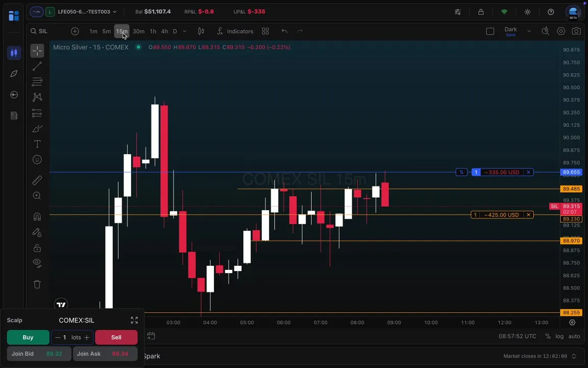This screenshot has width=588, height=368.
Task: Redo the chart action
Action: click(300, 31)
